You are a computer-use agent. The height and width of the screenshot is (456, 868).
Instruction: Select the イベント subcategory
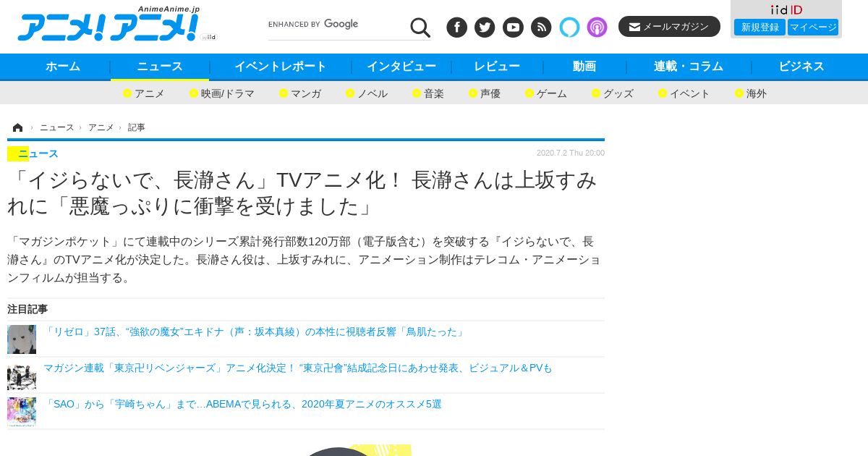click(684, 93)
